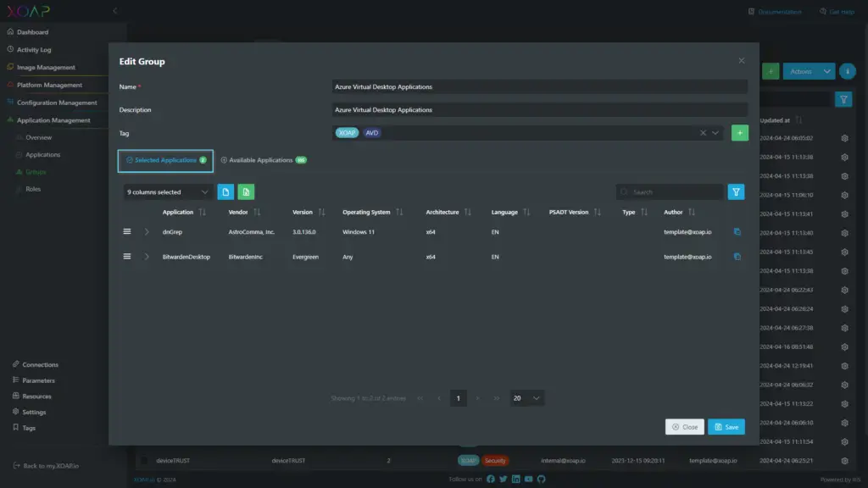The height and width of the screenshot is (488, 868).
Task: Click the copy icon in the dnGrep row
Action: pyautogui.click(x=737, y=232)
